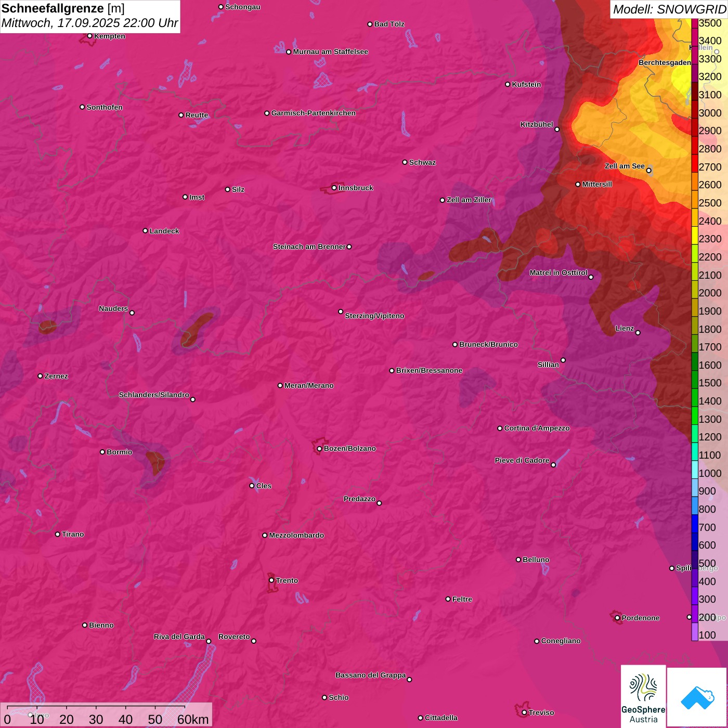Click the Schwaz location dot
The width and height of the screenshot is (728, 728).
(x=405, y=162)
